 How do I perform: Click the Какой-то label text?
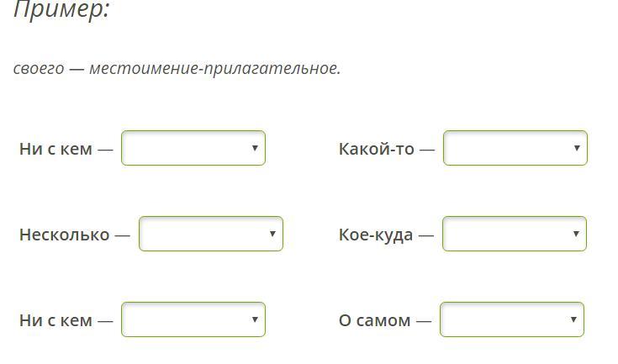[376, 149]
